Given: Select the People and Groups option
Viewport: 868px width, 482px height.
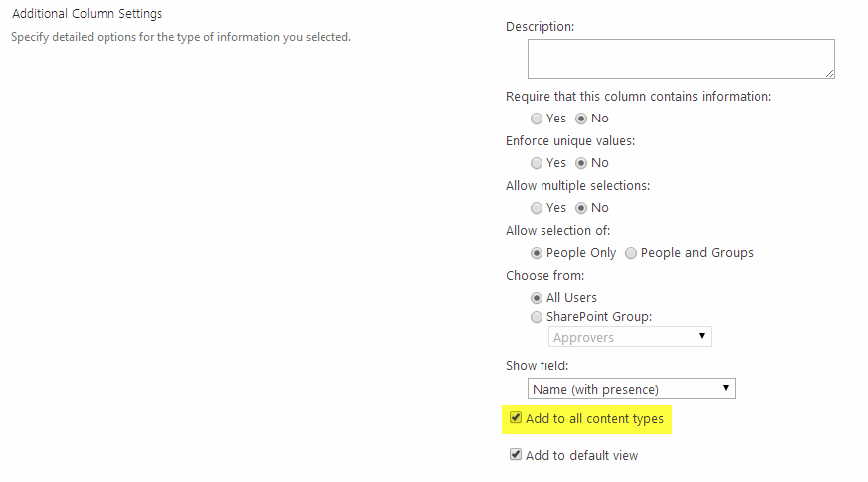Looking at the screenshot, I should coord(631,253).
